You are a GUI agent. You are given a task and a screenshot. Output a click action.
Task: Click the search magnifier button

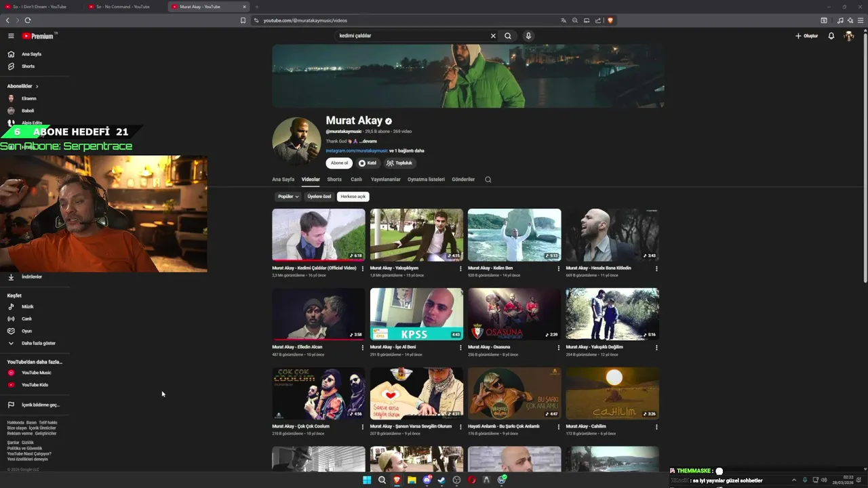coord(508,36)
